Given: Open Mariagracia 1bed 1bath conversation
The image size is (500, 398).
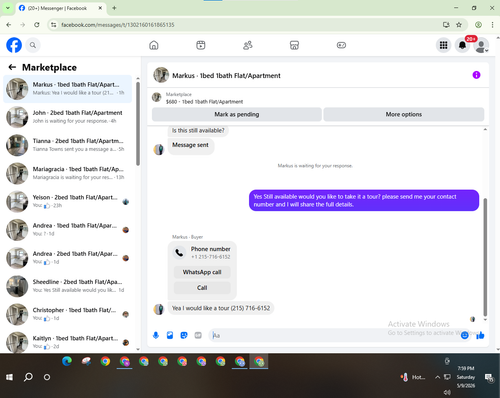Looking at the screenshot, I should click(68, 173).
